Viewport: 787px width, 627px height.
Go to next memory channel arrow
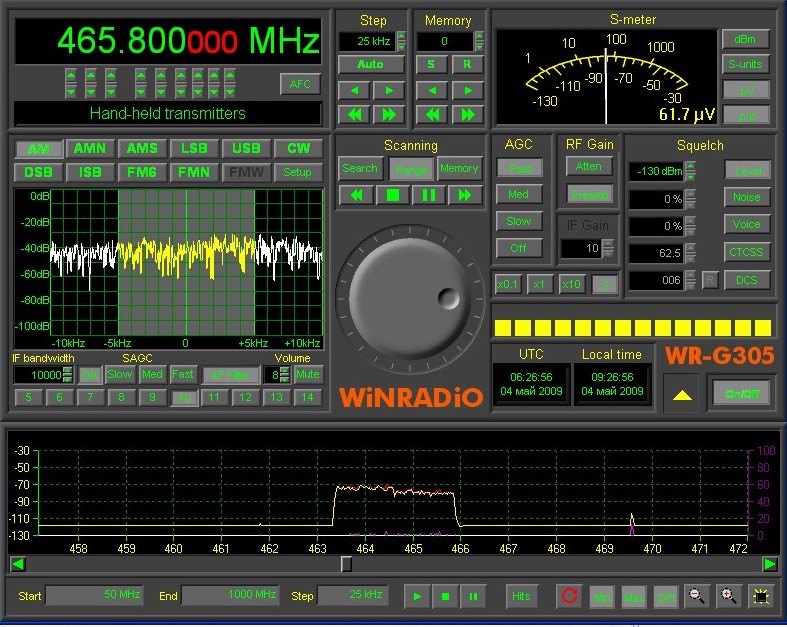pyautogui.click(x=467, y=91)
